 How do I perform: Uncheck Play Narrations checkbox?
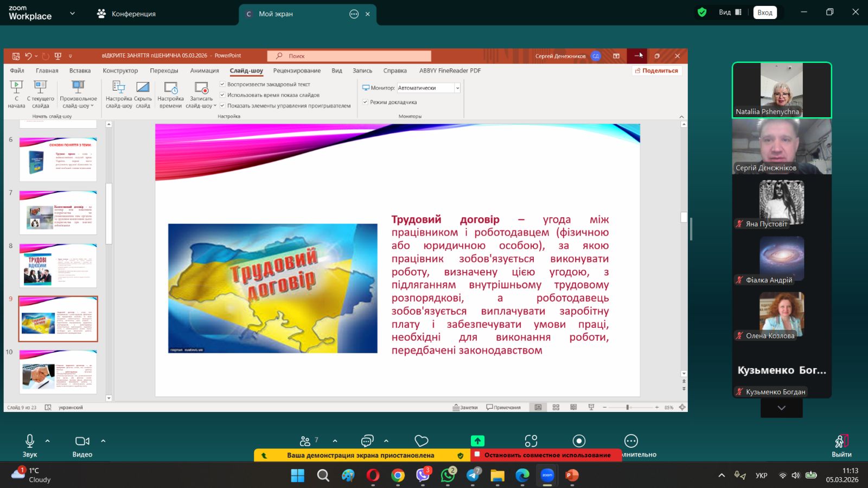(x=222, y=84)
